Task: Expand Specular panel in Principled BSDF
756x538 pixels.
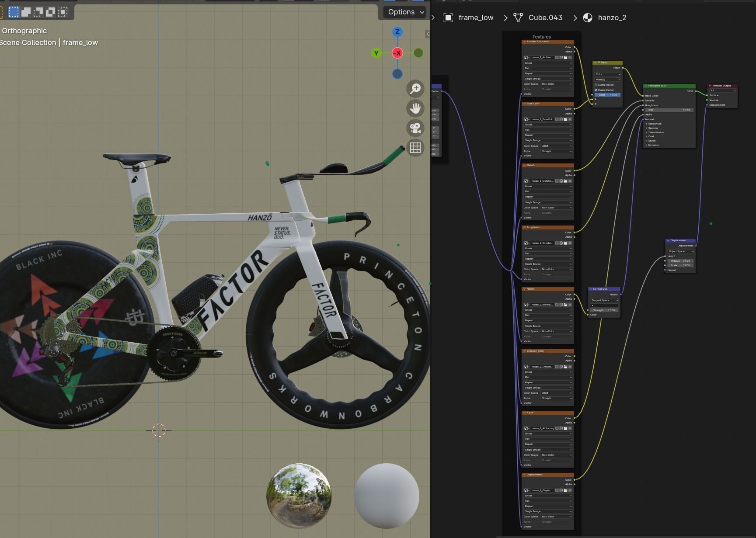Action: (647, 128)
